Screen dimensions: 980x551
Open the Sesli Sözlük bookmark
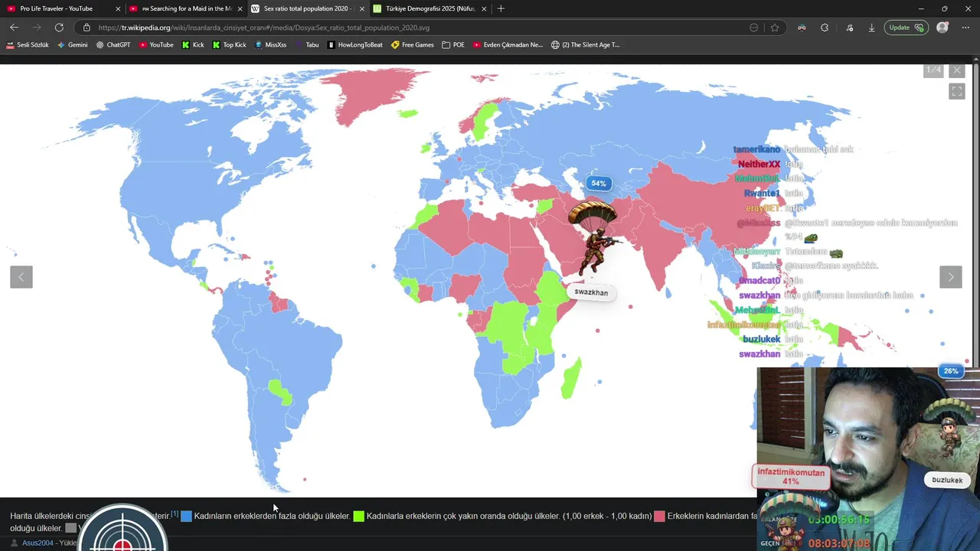[28, 44]
